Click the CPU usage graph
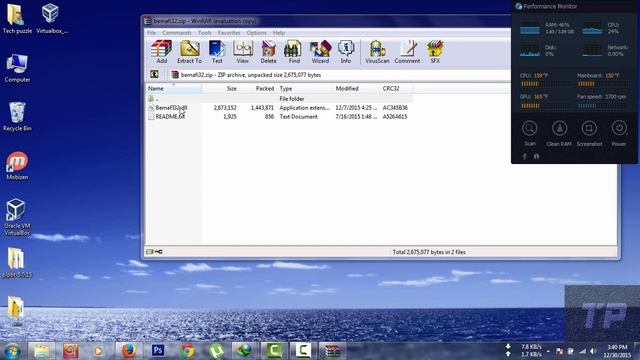Screen dimensions: 640x360 592,29
